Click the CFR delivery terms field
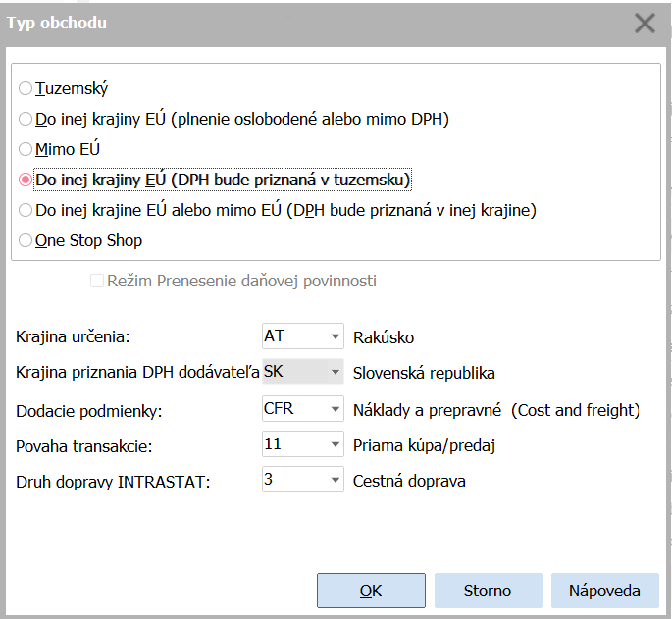Viewport: 672px width, 619px height. point(292,408)
